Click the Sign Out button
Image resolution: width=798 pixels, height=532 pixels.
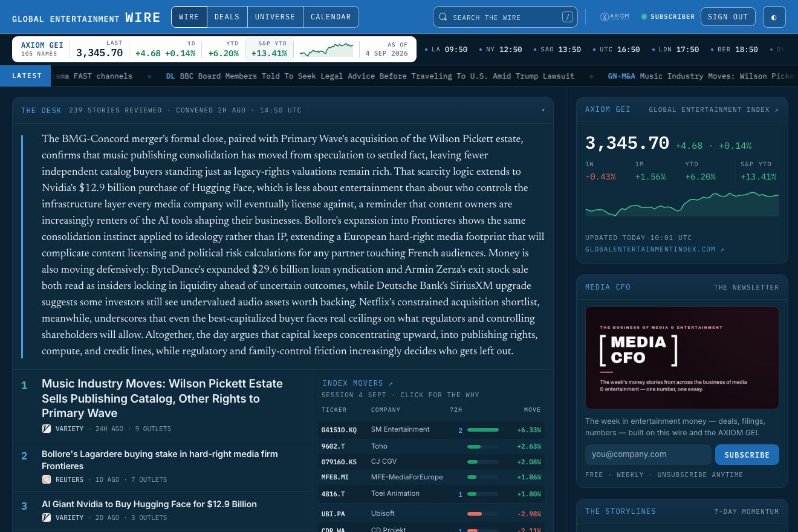click(728, 17)
